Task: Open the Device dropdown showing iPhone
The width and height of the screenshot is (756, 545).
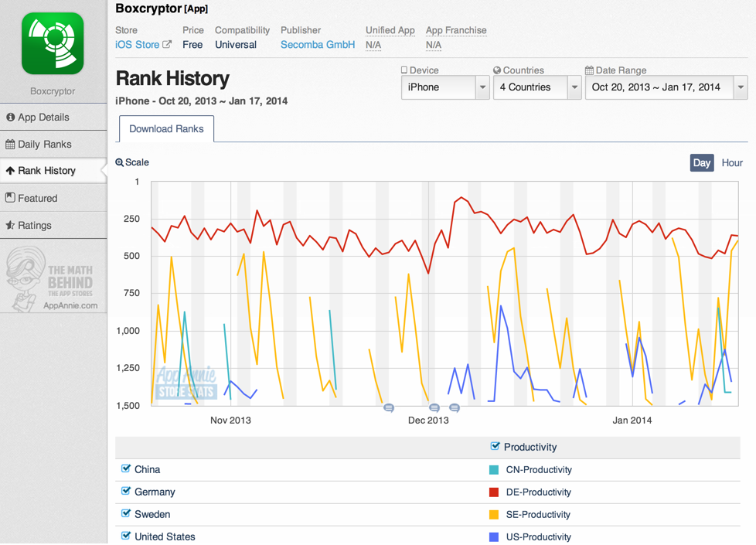Action: 444,87
